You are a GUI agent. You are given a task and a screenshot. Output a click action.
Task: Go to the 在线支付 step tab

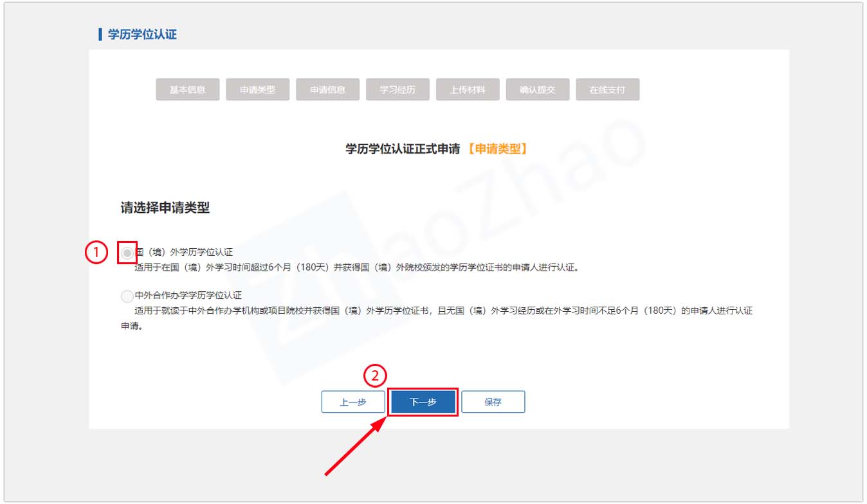click(608, 90)
